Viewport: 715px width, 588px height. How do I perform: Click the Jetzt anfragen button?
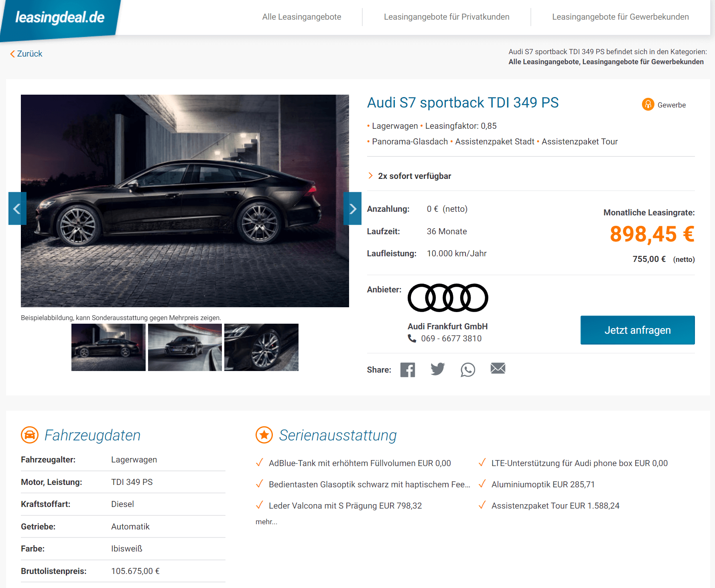(x=638, y=330)
